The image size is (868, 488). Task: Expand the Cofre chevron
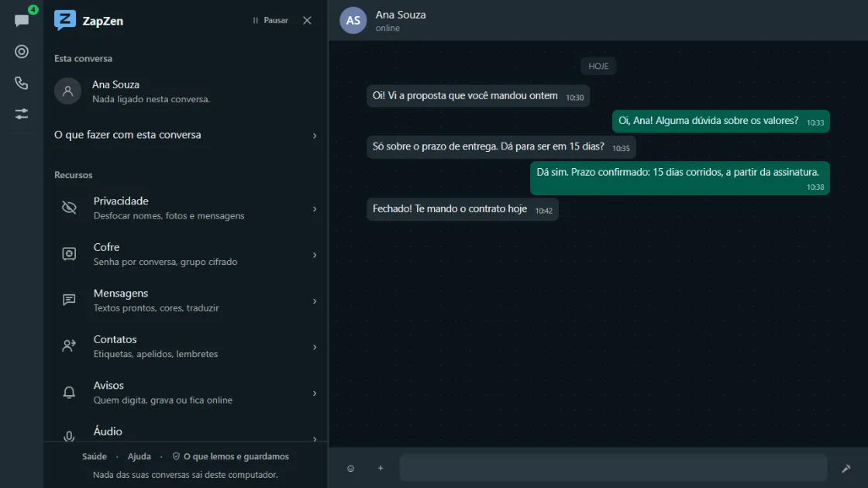tap(315, 255)
